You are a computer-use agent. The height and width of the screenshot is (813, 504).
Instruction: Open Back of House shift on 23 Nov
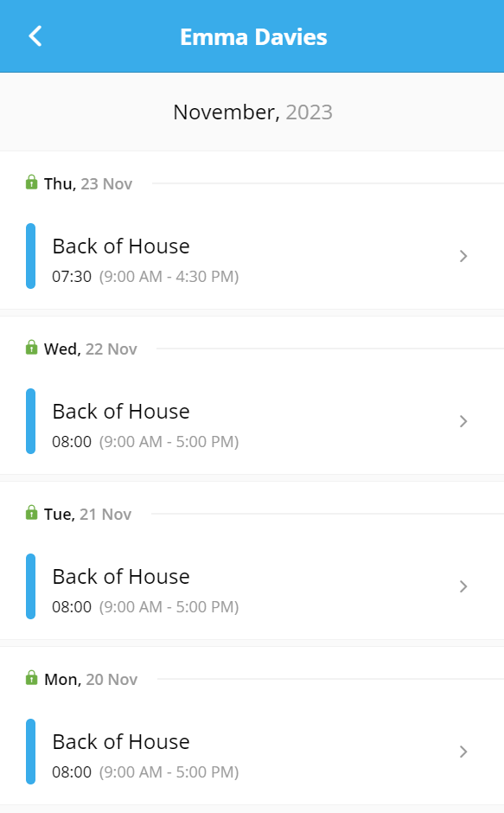(x=252, y=256)
